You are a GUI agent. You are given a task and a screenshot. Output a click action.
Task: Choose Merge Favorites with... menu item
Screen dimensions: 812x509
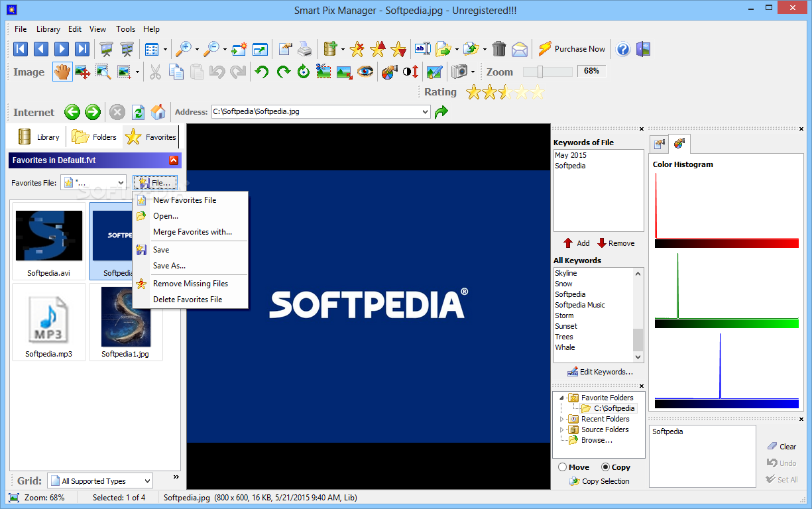click(190, 232)
